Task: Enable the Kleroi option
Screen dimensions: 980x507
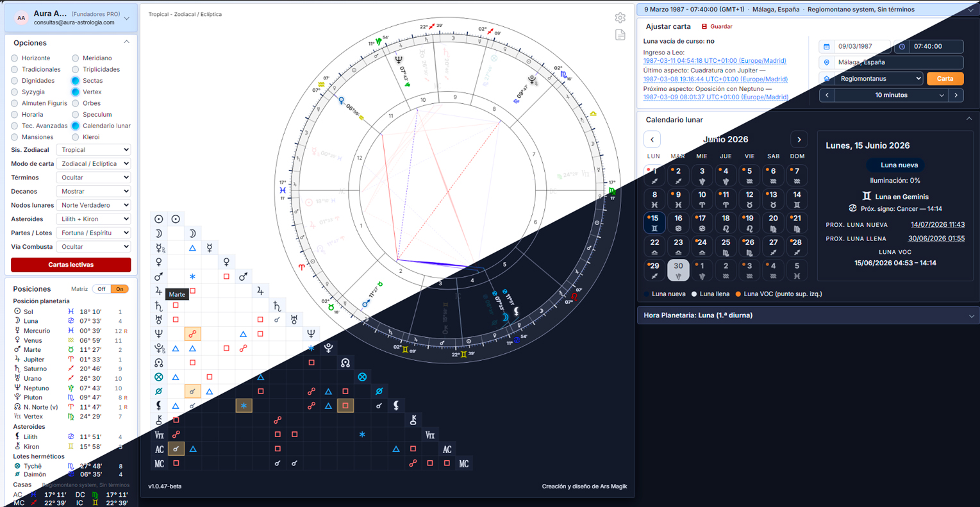Action: 76,137
